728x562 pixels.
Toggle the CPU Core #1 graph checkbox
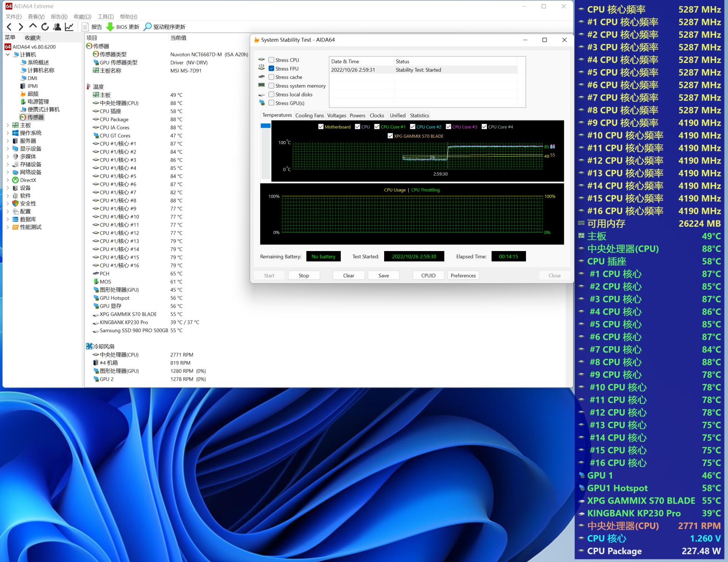[x=377, y=127]
